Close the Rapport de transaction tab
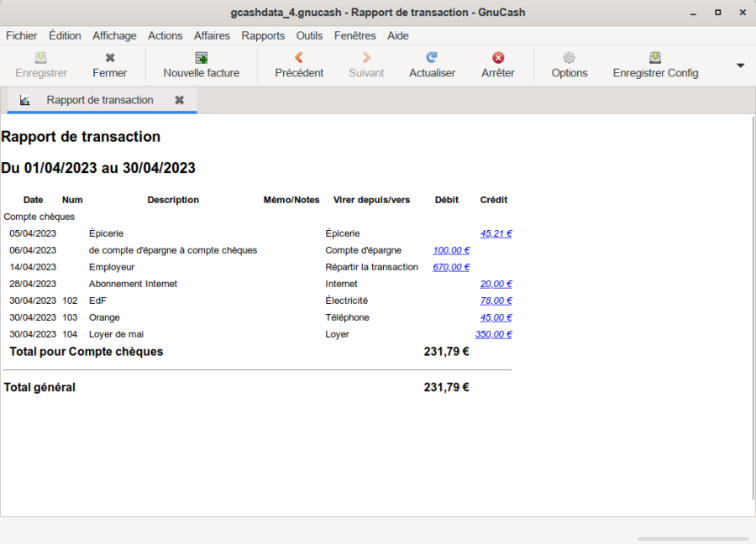Image resolution: width=756 pixels, height=544 pixels. pos(179,100)
